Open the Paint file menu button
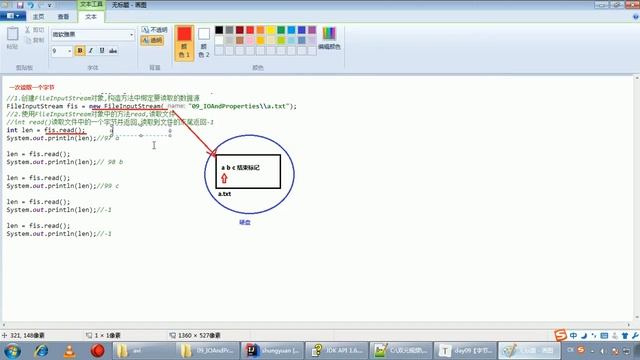This screenshot has height=360, width=640. click(x=13, y=16)
